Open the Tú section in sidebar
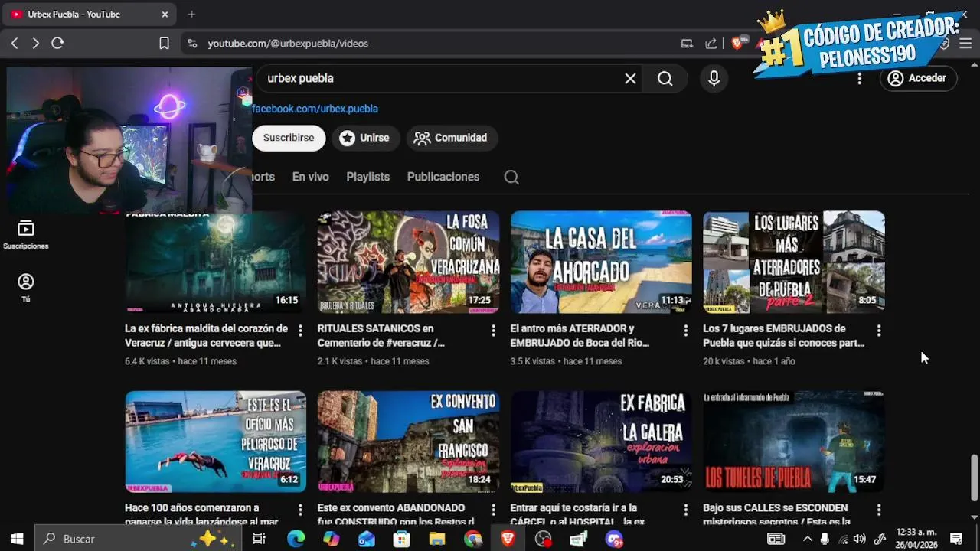 (x=26, y=288)
